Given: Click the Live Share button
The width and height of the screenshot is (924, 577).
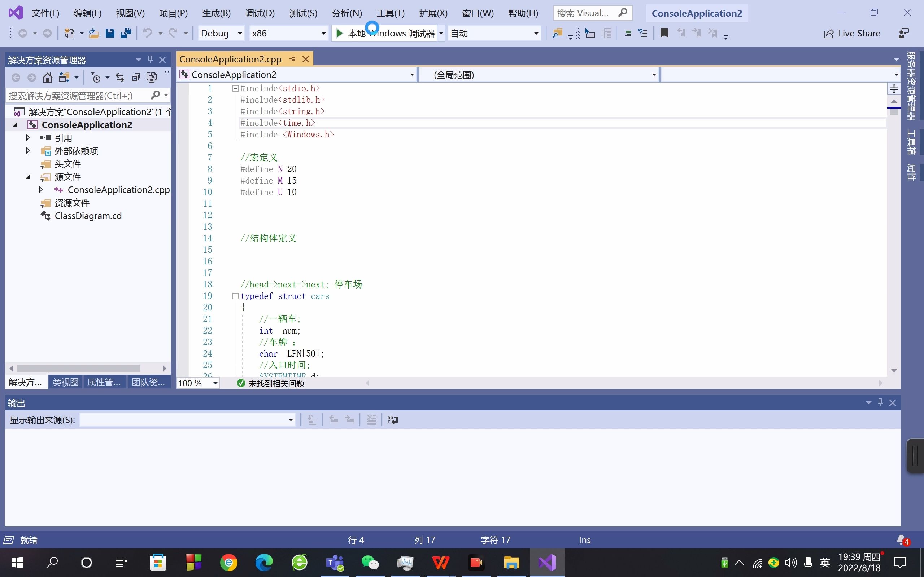Looking at the screenshot, I should pos(852,33).
